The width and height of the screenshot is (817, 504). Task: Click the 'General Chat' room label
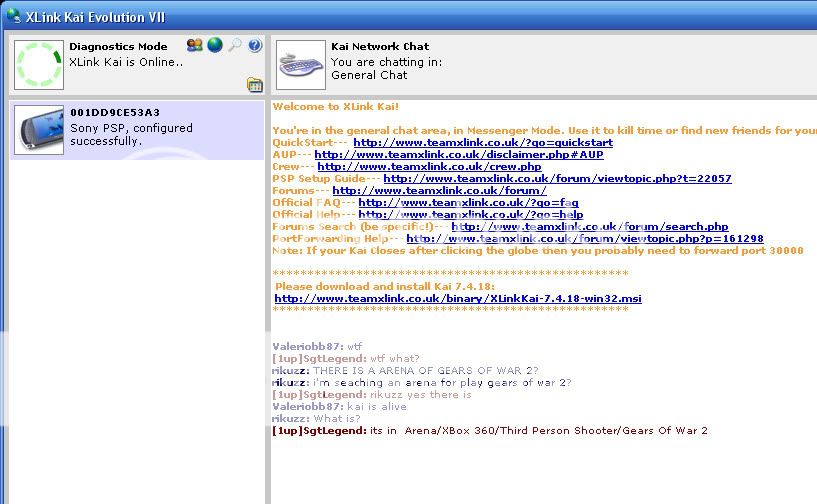[x=369, y=75]
